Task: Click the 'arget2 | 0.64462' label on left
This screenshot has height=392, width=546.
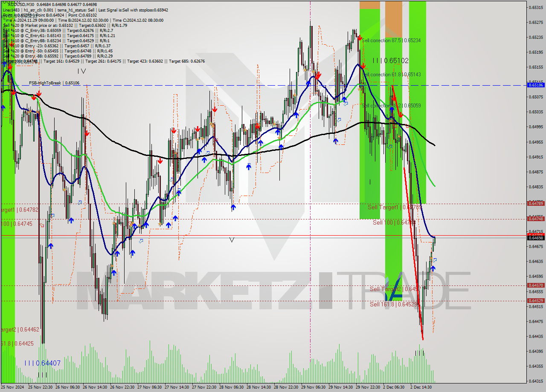Action: pos(20,329)
